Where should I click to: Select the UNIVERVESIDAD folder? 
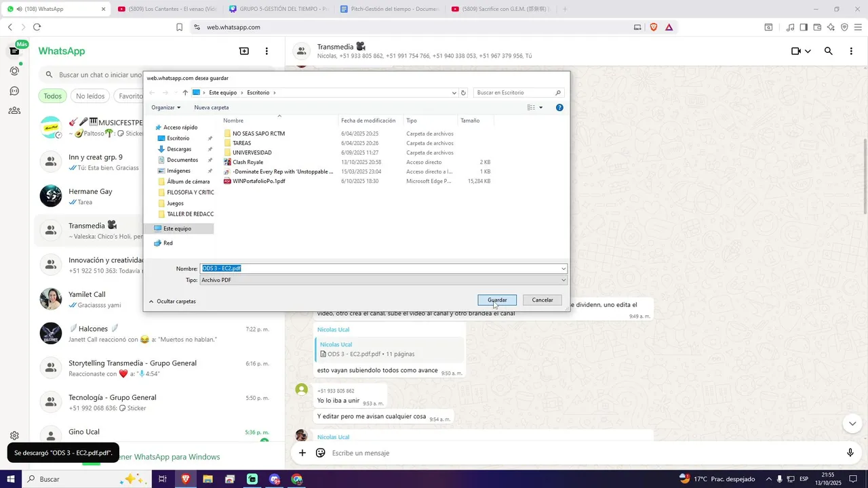click(252, 152)
